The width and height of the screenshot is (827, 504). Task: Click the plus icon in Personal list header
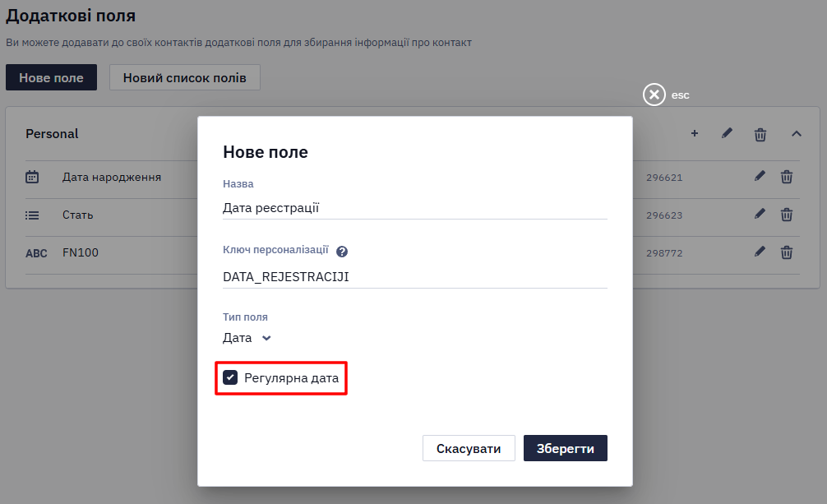695,133
